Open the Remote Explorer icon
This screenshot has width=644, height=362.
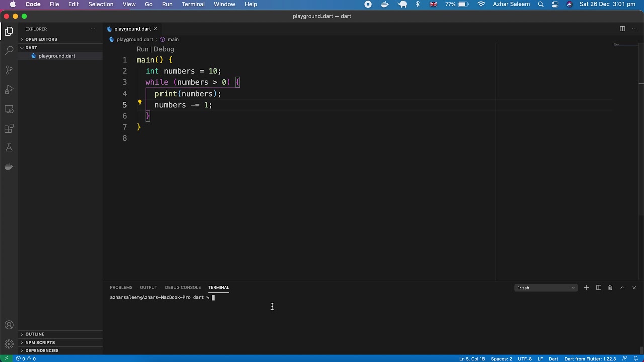click(x=9, y=109)
